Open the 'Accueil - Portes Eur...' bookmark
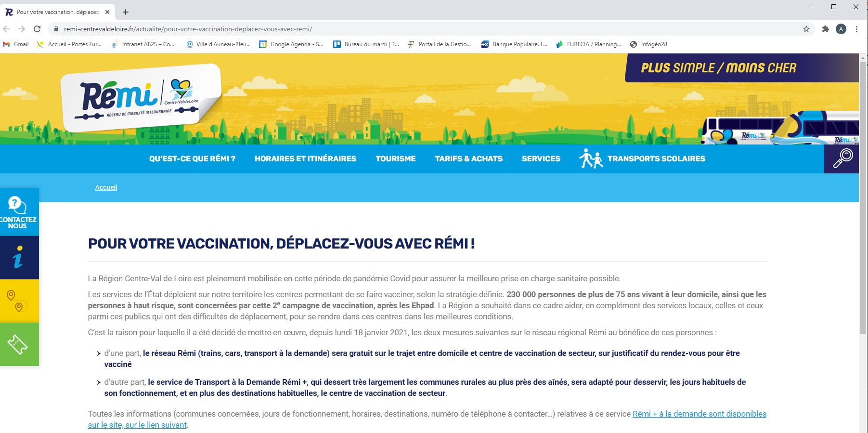The image size is (868, 433). [69, 44]
